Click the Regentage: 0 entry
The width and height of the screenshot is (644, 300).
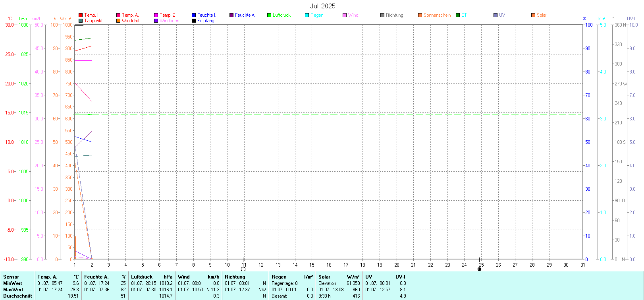[285, 283]
